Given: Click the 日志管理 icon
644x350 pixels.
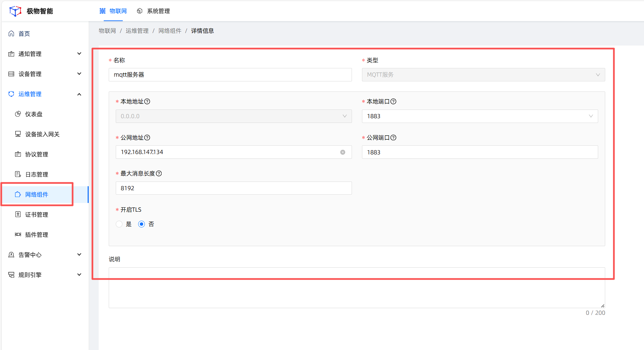Looking at the screenshot, I should coord(18,174).
